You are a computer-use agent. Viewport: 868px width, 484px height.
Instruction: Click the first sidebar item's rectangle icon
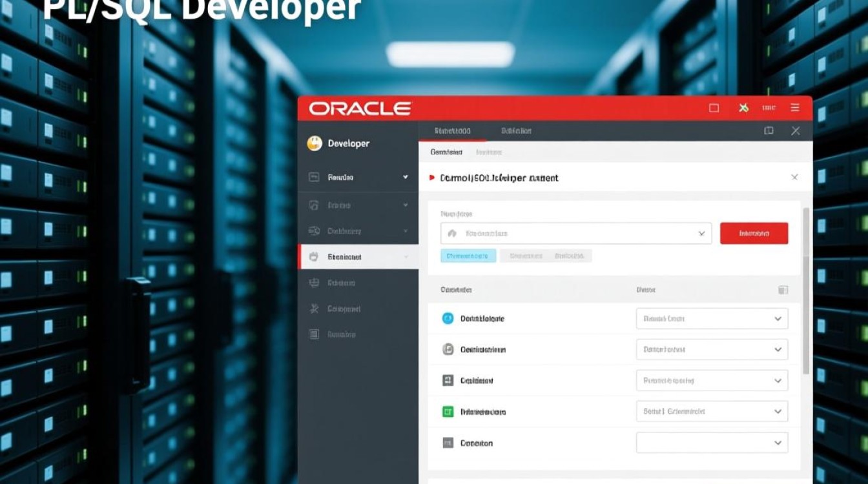tap(314, 177)
